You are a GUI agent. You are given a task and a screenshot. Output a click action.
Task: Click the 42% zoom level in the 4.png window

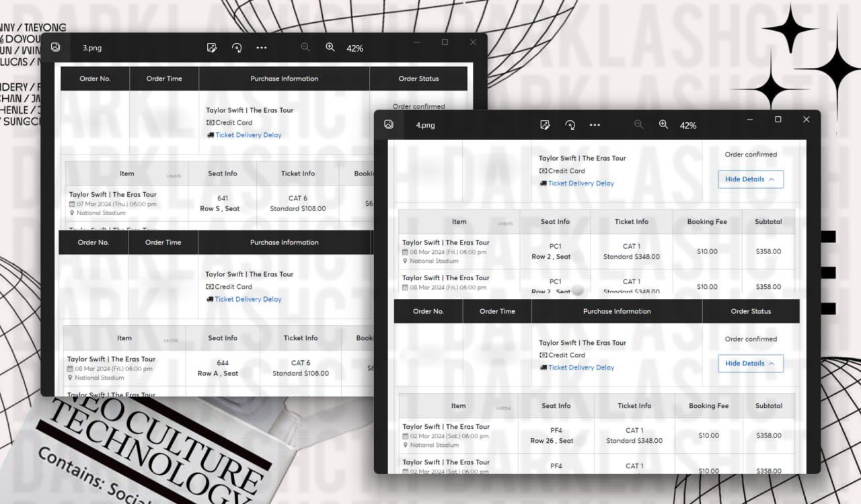click(x=688, y=126)
